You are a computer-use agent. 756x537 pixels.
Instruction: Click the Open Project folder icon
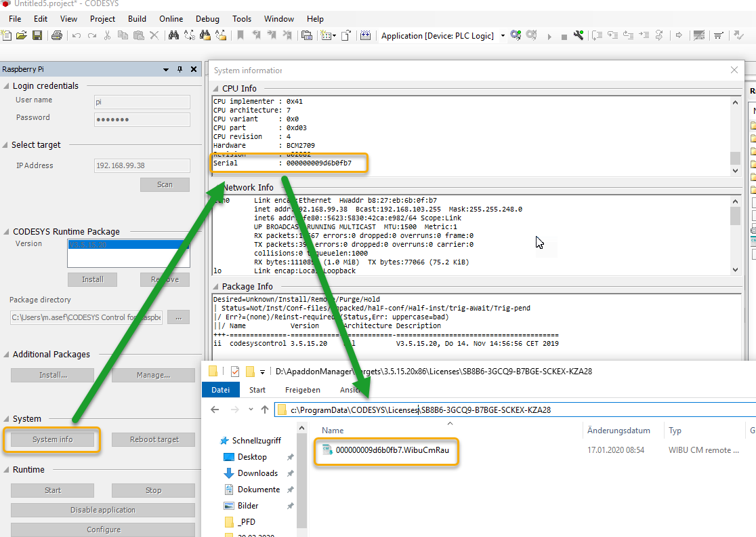(x=22, y=36)
